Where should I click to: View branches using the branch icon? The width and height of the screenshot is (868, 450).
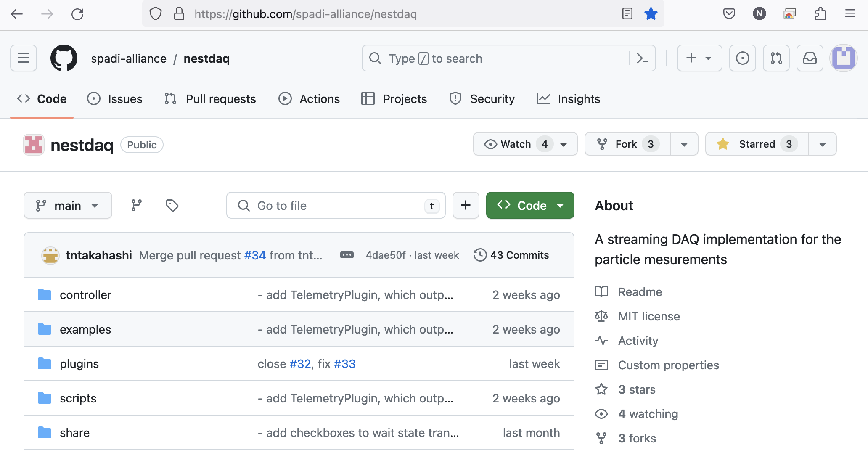136,205
